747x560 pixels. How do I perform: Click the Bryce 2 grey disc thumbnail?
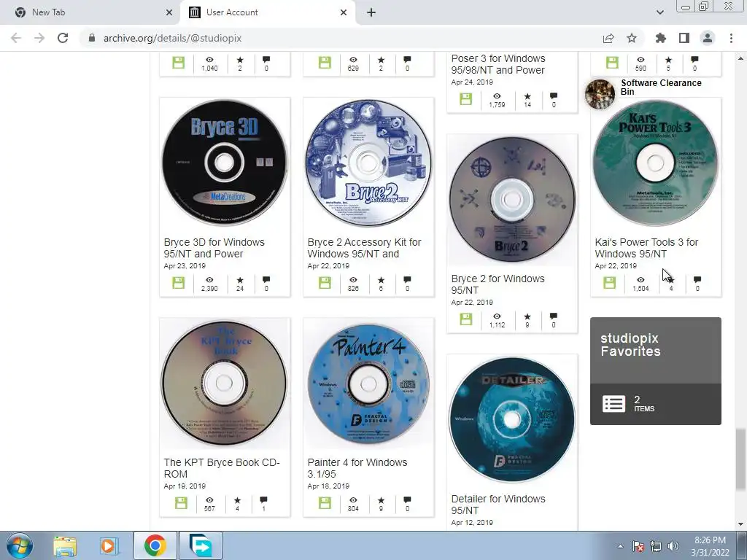click(512, 199)
